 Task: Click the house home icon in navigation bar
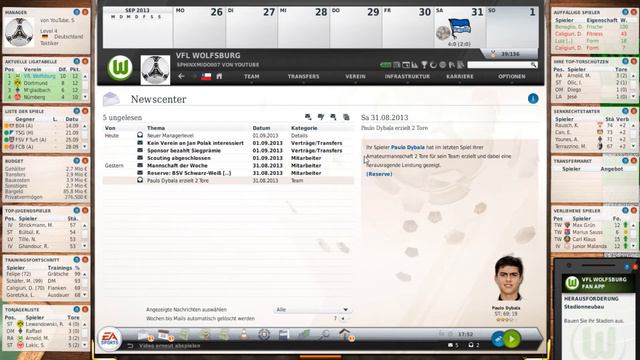(x=219, y=76)
